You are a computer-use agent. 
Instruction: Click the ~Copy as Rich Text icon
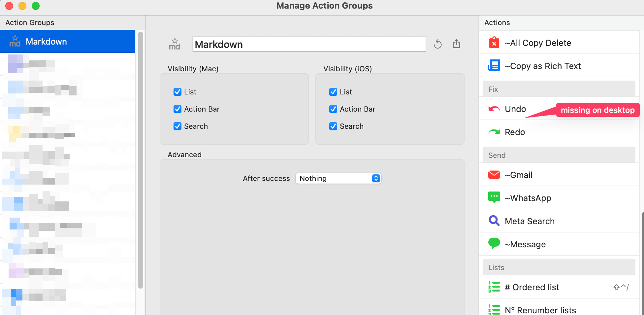point(494,65)
